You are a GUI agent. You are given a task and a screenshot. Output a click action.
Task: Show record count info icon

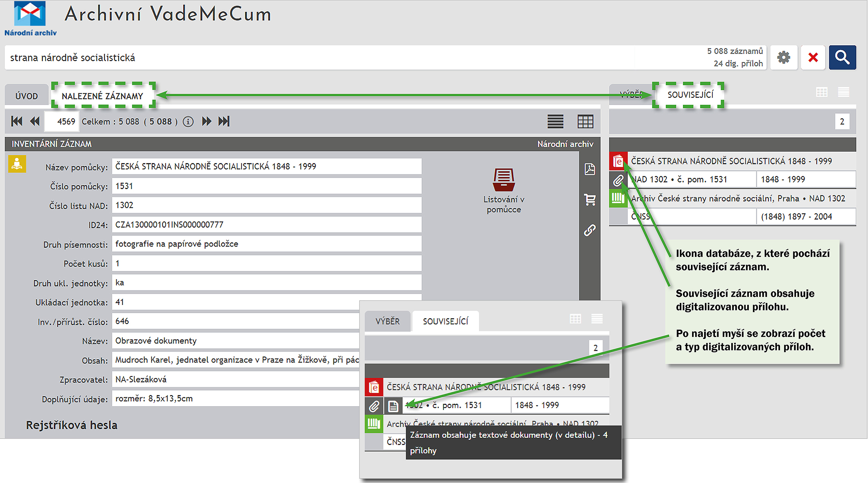tap(188, 122)
